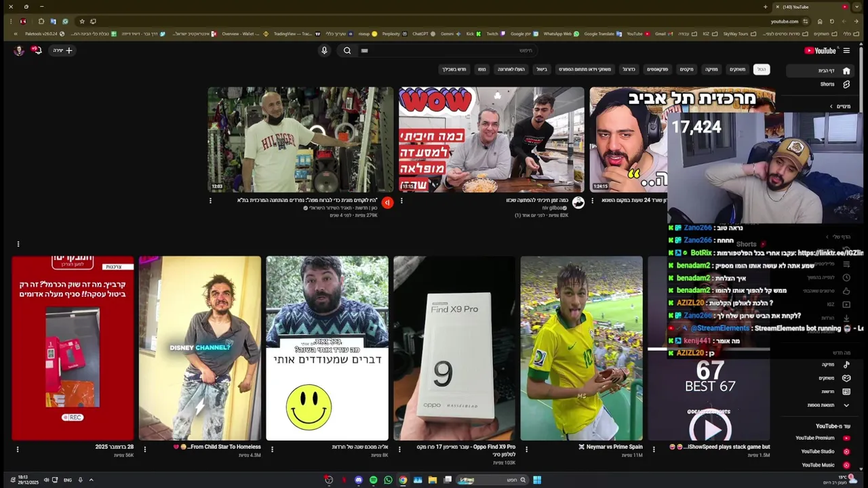Image resolution: width=868 pixels, height=488 pixels.
Task: Open the Windows Start button
Action: (537, 480)
